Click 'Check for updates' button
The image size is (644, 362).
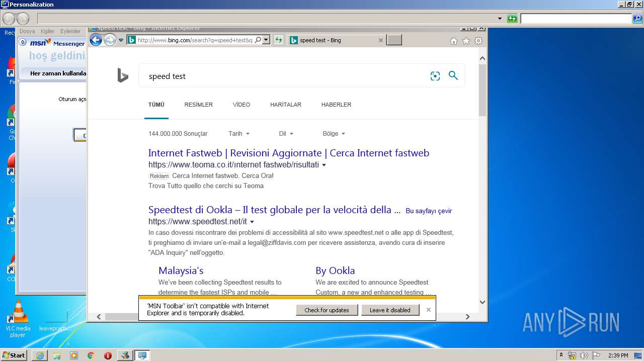click(327, 310)
